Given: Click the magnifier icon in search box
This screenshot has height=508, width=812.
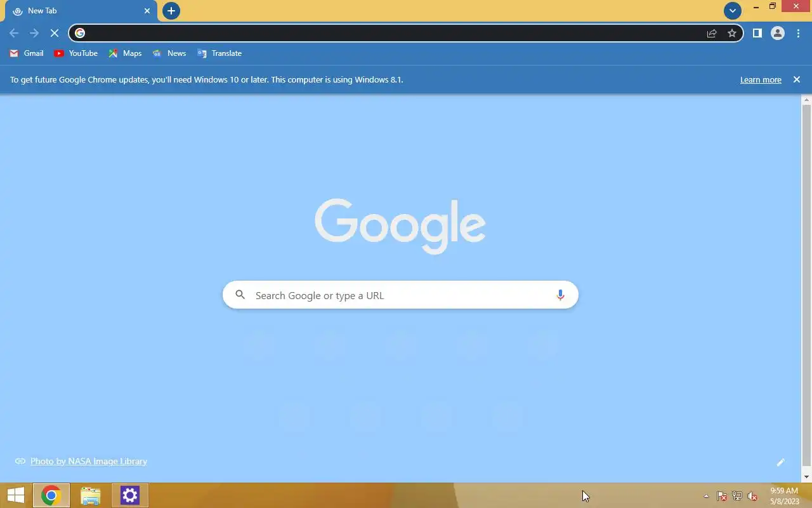Looking at the screenshot, I should coord(240,295).
